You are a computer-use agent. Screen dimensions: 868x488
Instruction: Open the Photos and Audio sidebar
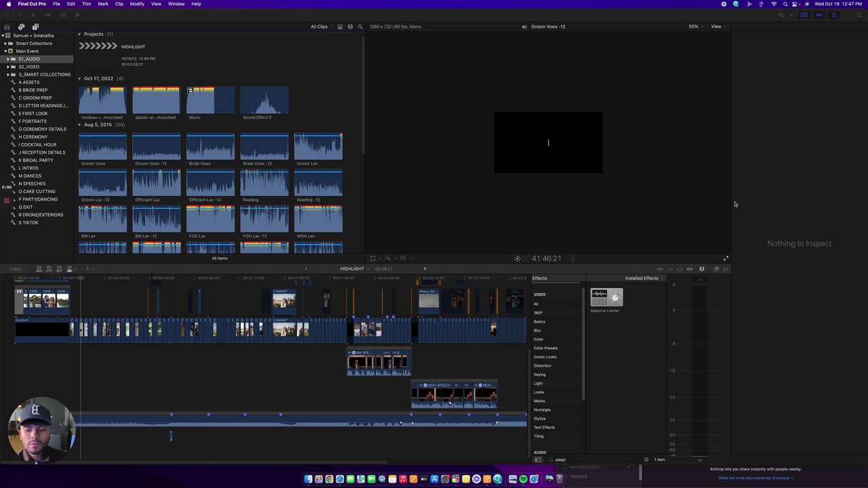click(x=21, y=26)
